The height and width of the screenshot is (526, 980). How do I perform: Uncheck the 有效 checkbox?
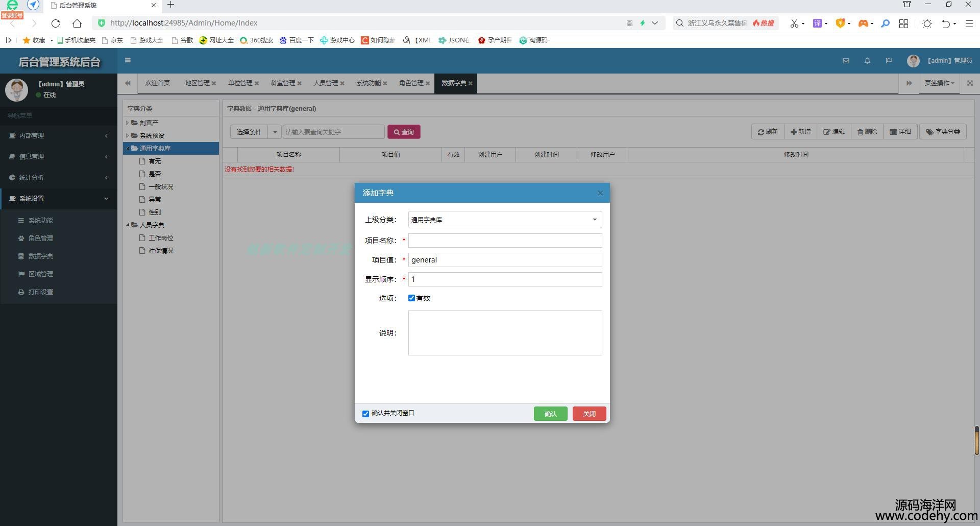click(411, 298)
